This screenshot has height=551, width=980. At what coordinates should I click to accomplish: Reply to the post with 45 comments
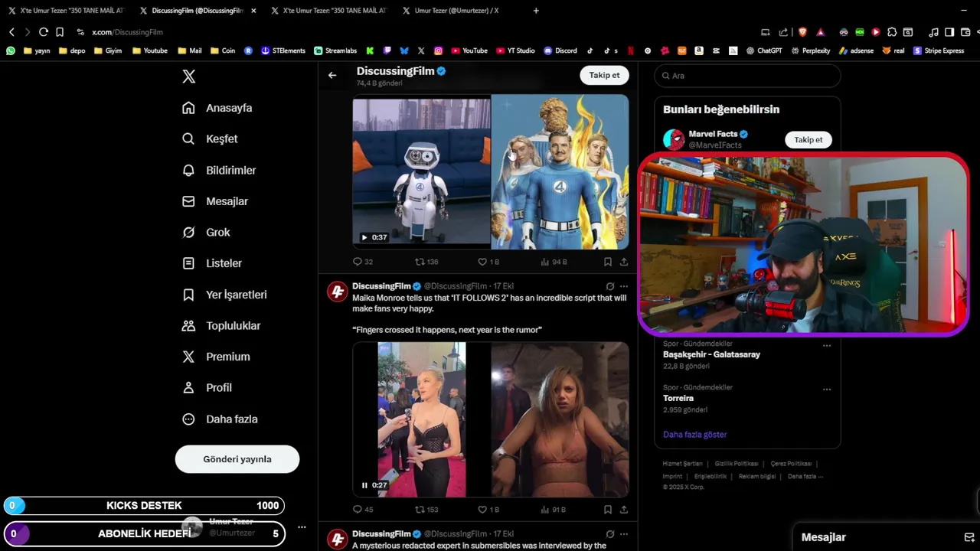[362, 510]
